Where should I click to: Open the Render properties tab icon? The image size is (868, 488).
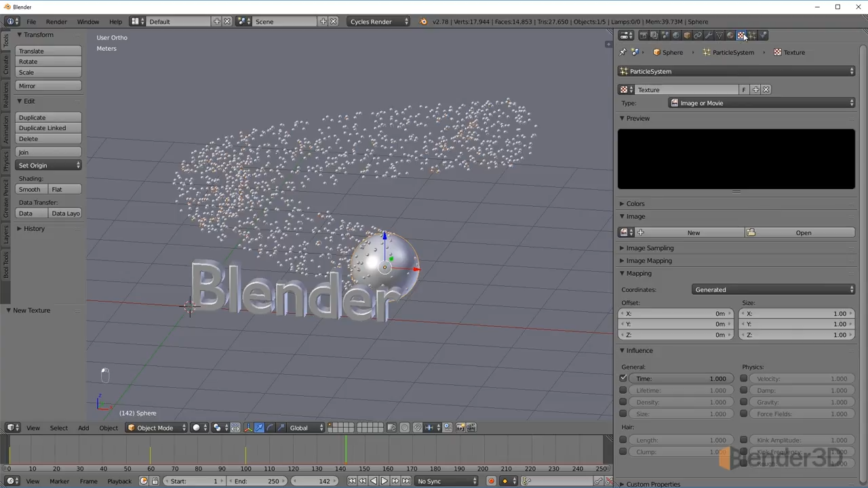tap(644, 35)
